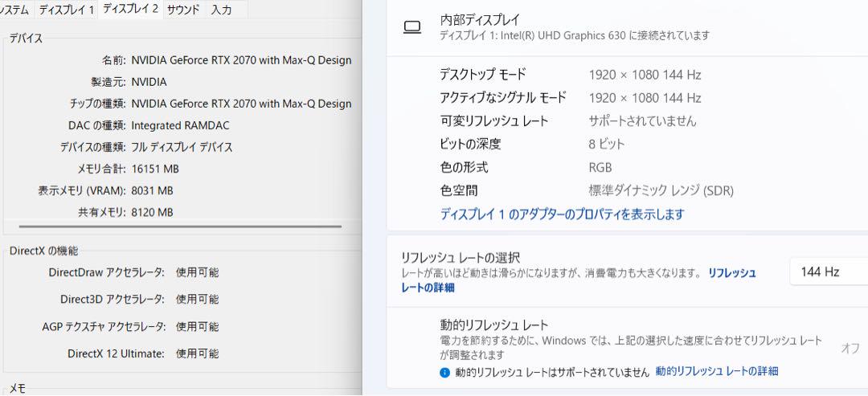Open the 入力 tab
The image size is (868, 396).
click(x=221, y=10)
